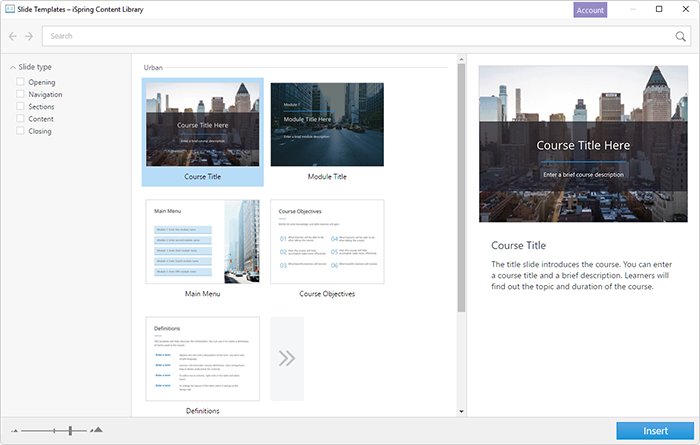Select the Main Menu template thumbnail
Screen dimensions: 700x445
tap(203, 241)
